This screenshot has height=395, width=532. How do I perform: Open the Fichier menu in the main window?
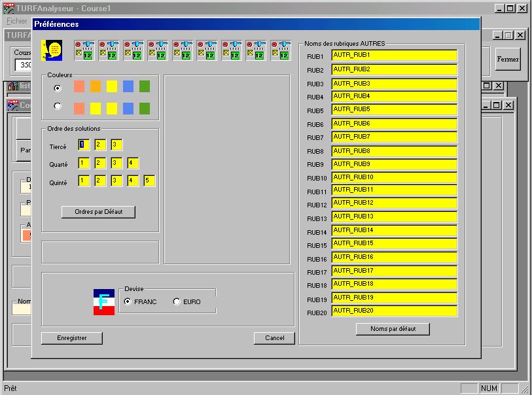pyautogui.click(x=16, y=21)
